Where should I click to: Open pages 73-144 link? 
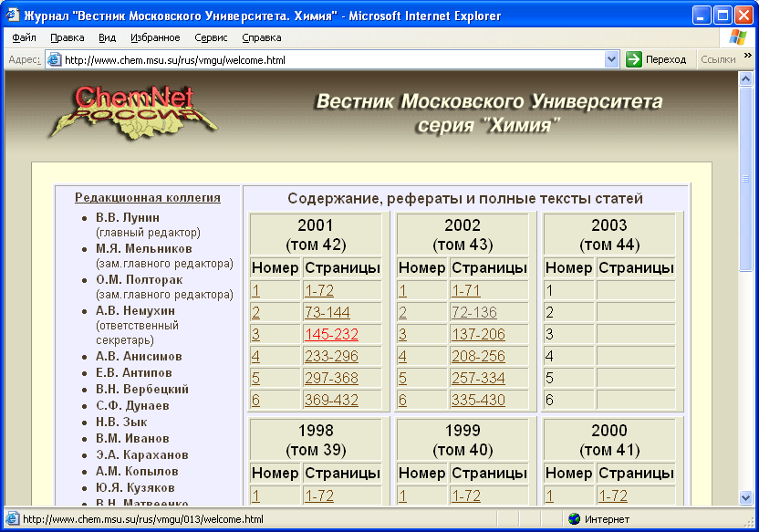pos(328,312)
